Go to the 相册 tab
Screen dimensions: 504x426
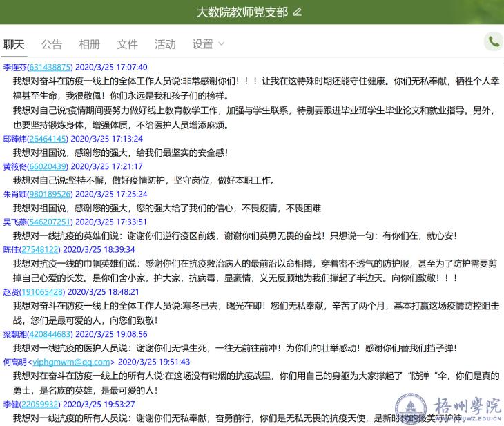coord(90,44)
